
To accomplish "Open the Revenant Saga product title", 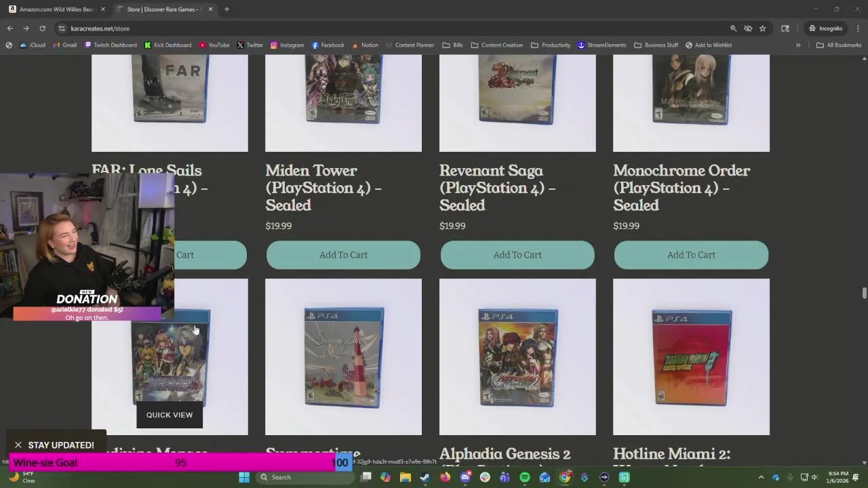I will [498, 188].
